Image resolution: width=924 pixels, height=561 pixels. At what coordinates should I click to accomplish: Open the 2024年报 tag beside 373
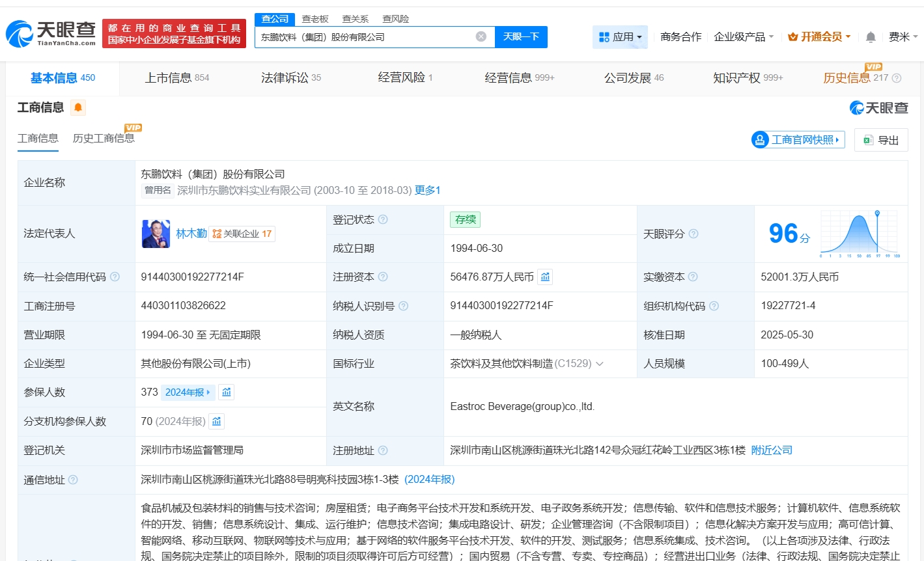point(188,392)
